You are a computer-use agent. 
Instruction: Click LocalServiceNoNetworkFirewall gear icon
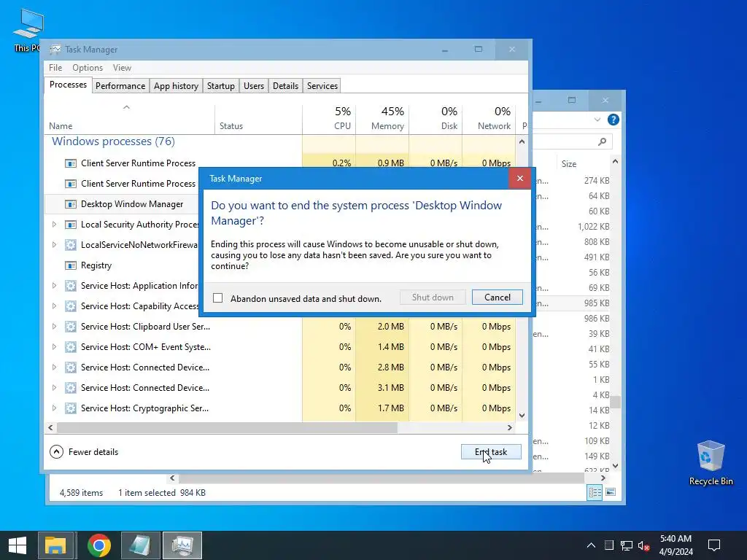[71, 245]
